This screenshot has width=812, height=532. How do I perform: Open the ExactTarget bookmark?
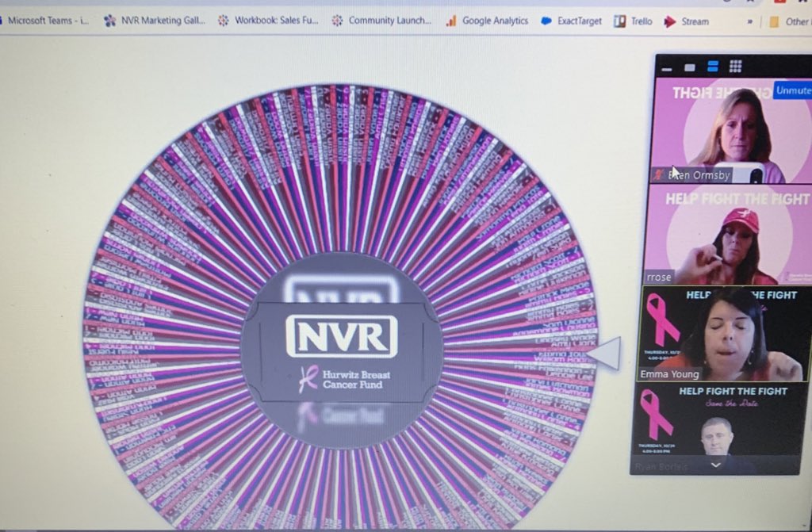click(571, 21)
